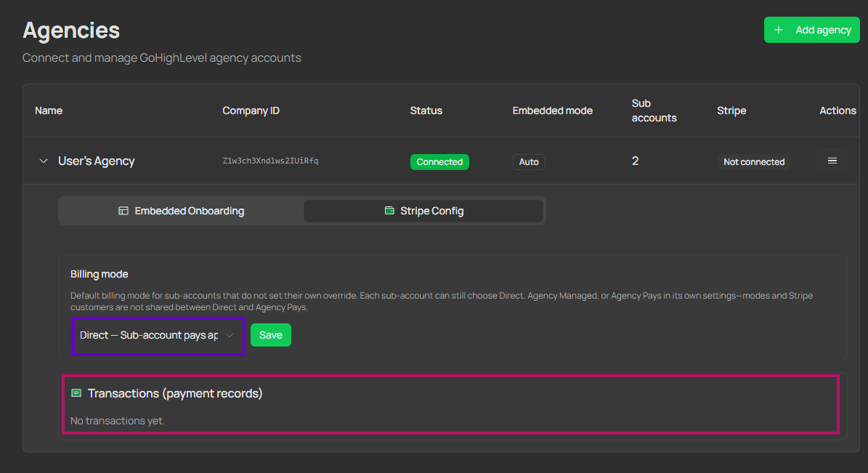This screenshot has width=868, height=473.
Task: Switch to the Embedded Onboarding tab
Action: pos(182,211)
